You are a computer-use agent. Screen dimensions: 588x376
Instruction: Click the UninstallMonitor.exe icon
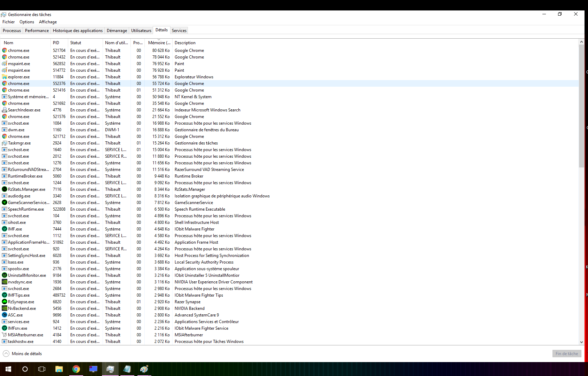click(x=5, y=275)
